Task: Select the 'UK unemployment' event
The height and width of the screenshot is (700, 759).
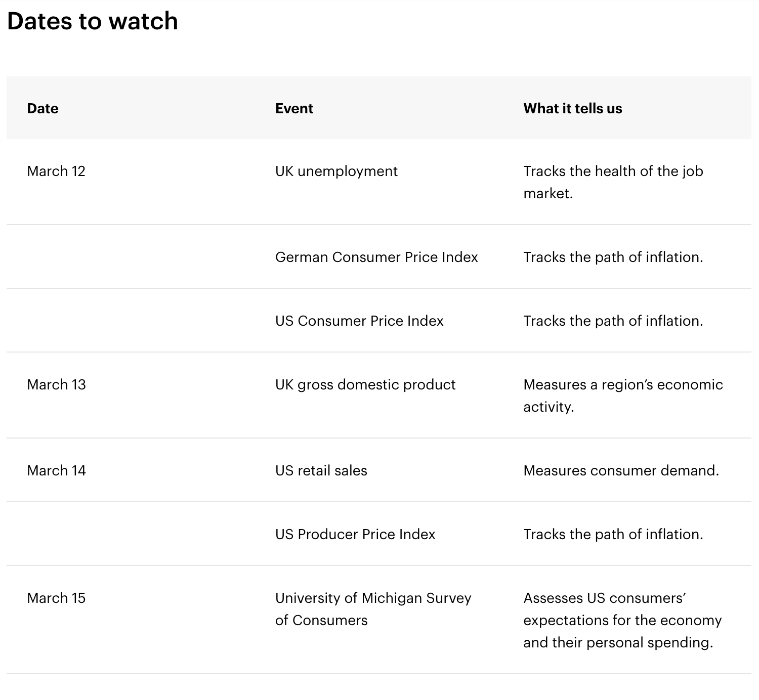Action: [x=336, y=171]
